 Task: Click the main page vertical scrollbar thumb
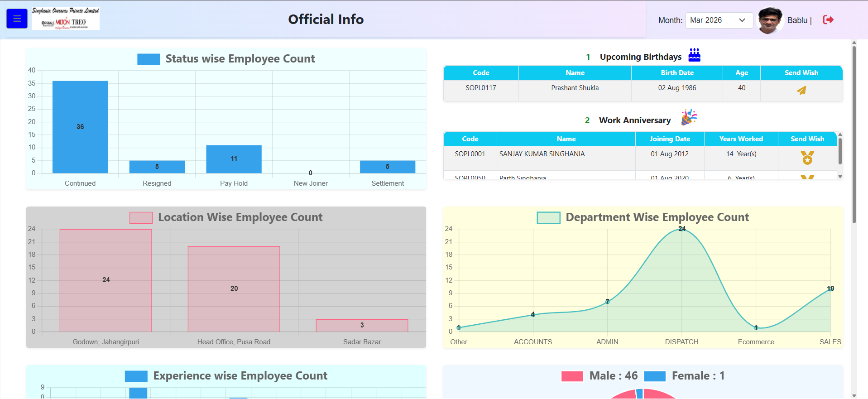point(854,135)
